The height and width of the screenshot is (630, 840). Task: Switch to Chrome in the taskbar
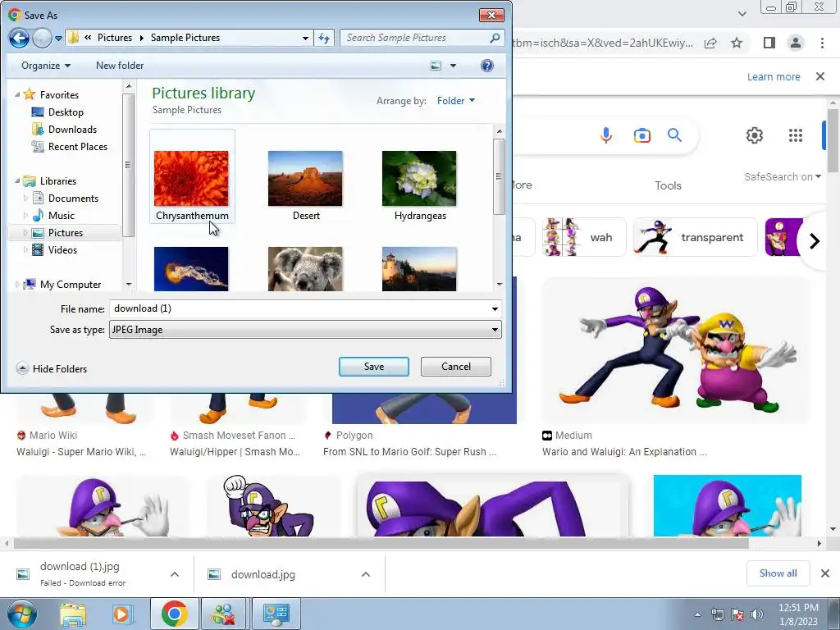[174, 614]
